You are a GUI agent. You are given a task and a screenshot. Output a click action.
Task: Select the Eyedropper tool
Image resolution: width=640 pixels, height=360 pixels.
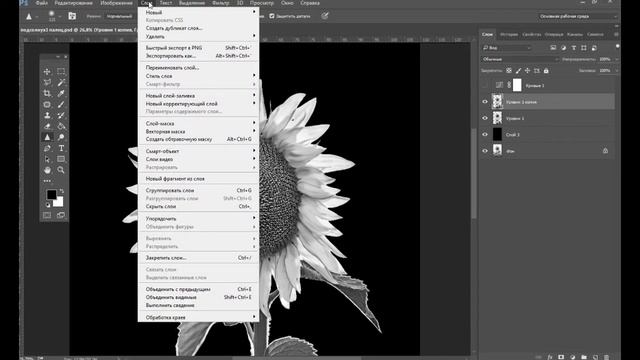(x=61, y=93)
